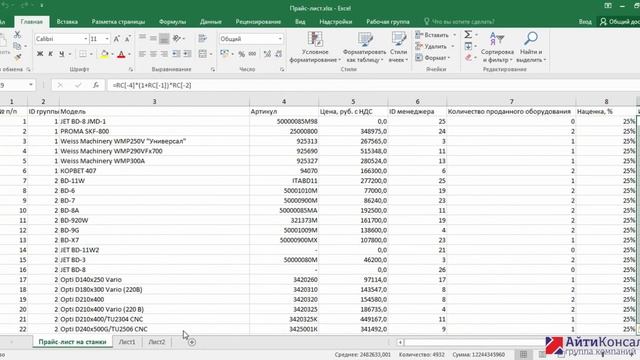Screen dimensions: 640x360
Task: Decrease the indent
Action: (x=176, y=54)
